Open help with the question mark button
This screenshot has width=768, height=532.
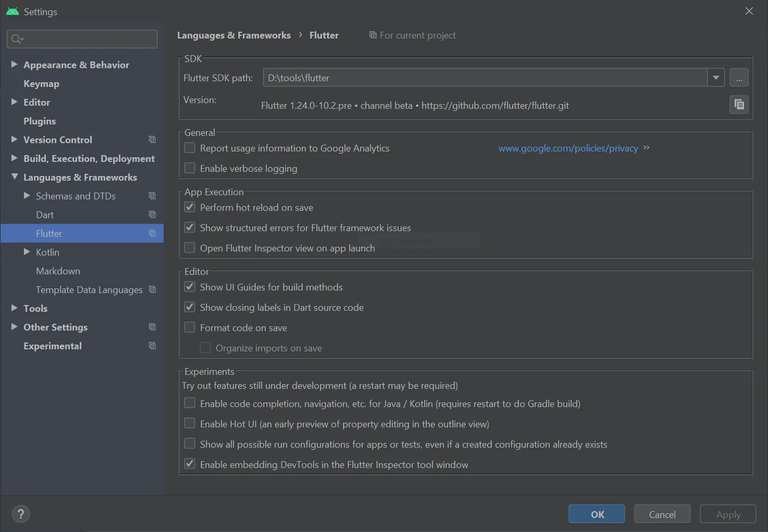tap(21, 514)
